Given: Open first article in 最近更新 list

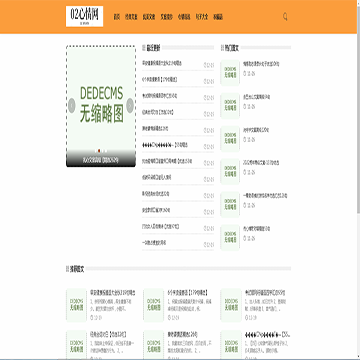Looking at the screenshot, I should pos(162,63).
